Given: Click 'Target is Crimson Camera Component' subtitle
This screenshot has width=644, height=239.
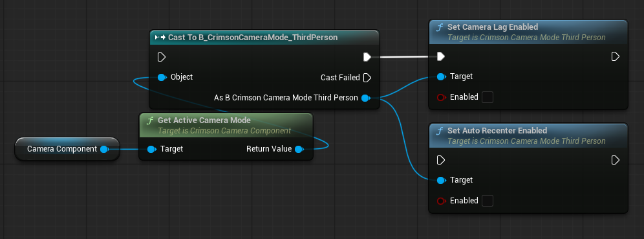Looking at the screenshot, I should (x=224, y=131).
